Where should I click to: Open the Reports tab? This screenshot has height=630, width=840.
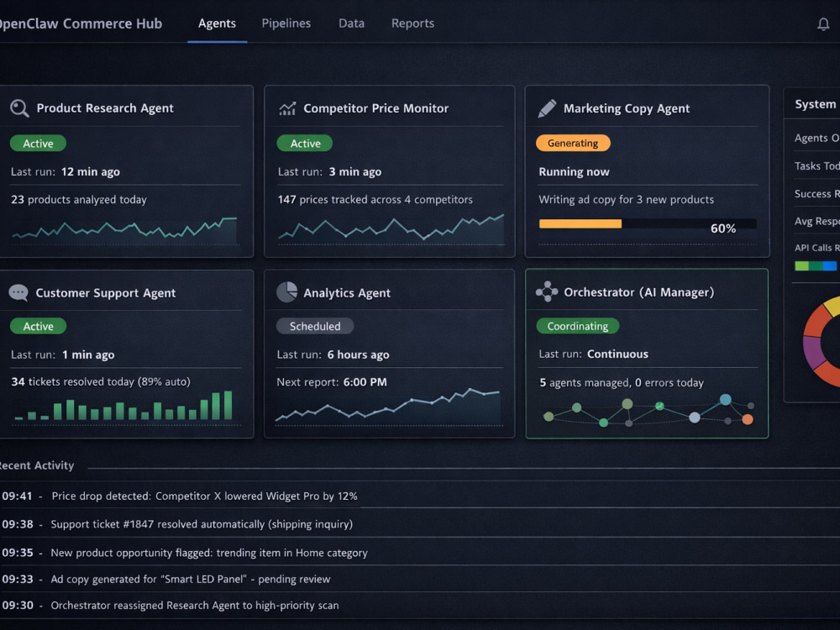pyautogui.click(x=412, y=24)
